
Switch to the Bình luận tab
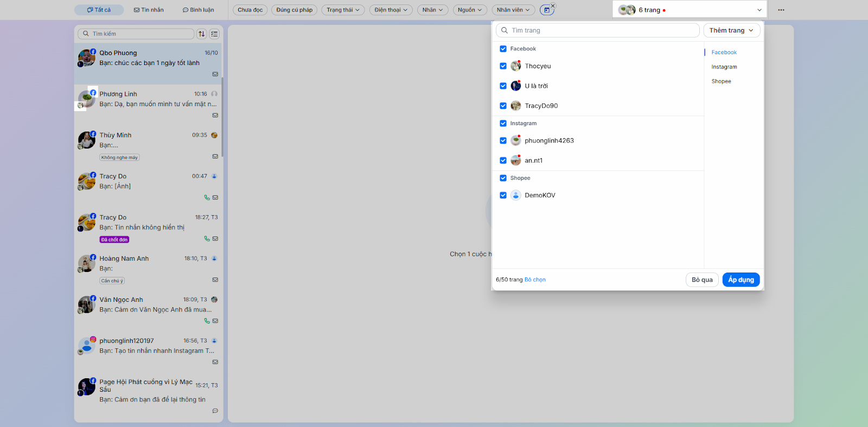pos(199,10)
